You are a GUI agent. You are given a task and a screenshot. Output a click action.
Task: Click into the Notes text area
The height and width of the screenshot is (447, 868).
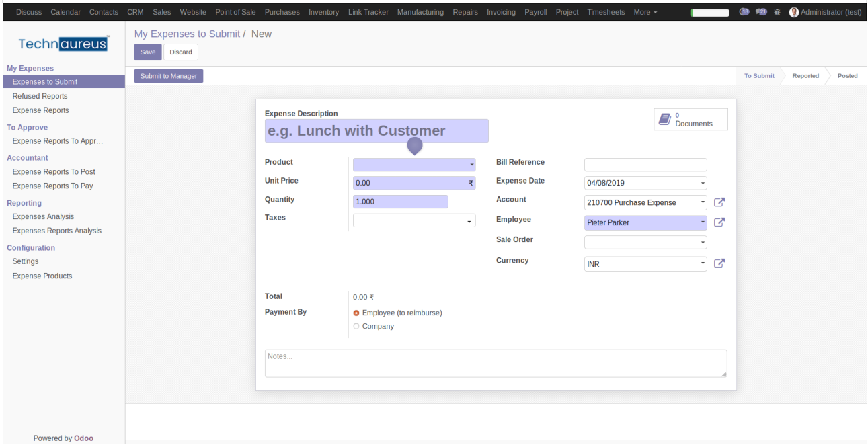[496, 363]
